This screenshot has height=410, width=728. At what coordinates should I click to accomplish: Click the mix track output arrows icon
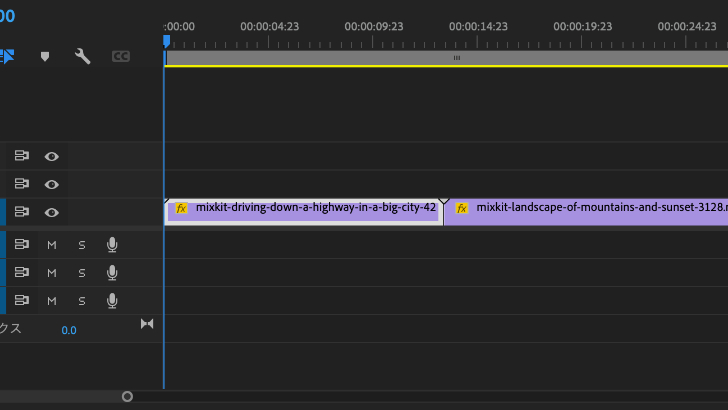[x=147, y=324]
